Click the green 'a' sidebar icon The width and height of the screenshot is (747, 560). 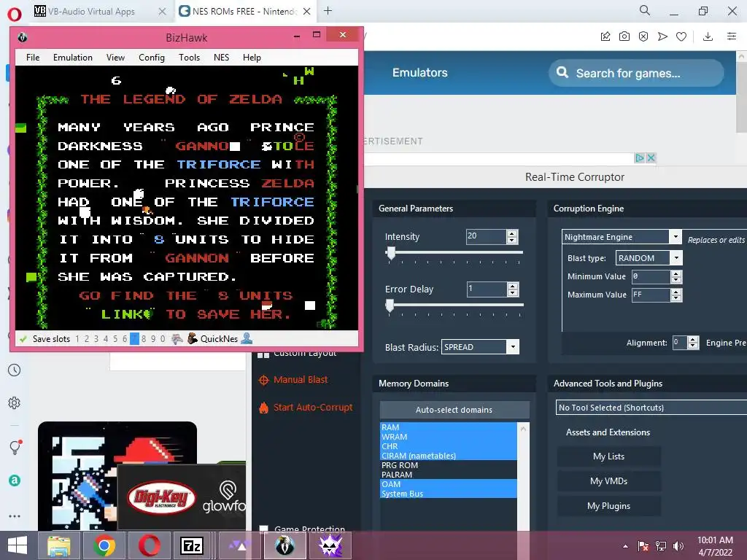tap(15, 481)
